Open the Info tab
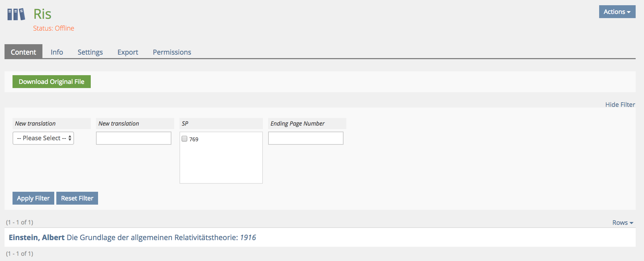The width and height of the screenshot is (644, 261). point(57,52)
